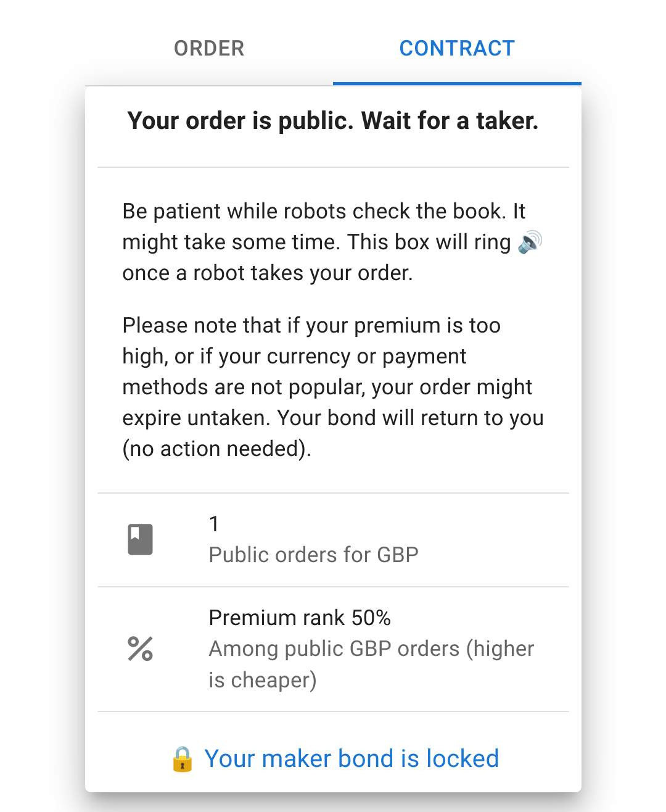
Task: Click 'Your maker bond is locked' text
Action: (x=351, y=759)
